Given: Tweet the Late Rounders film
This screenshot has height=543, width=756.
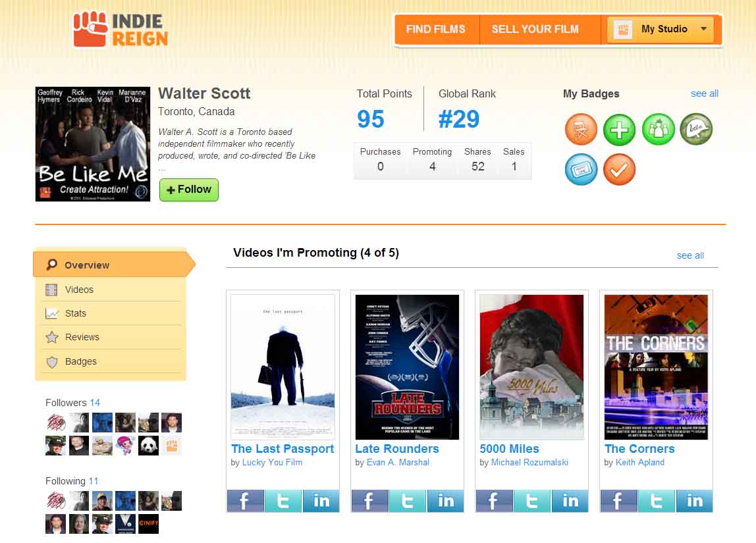Looking at the screenshot, I should 408,501.
